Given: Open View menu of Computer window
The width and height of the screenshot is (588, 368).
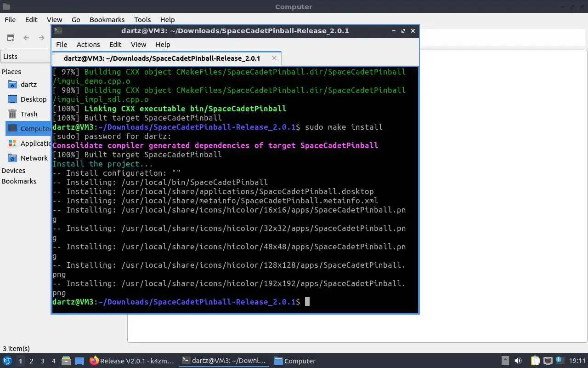Looking at the screenshot, I should (x=54, y=20).
